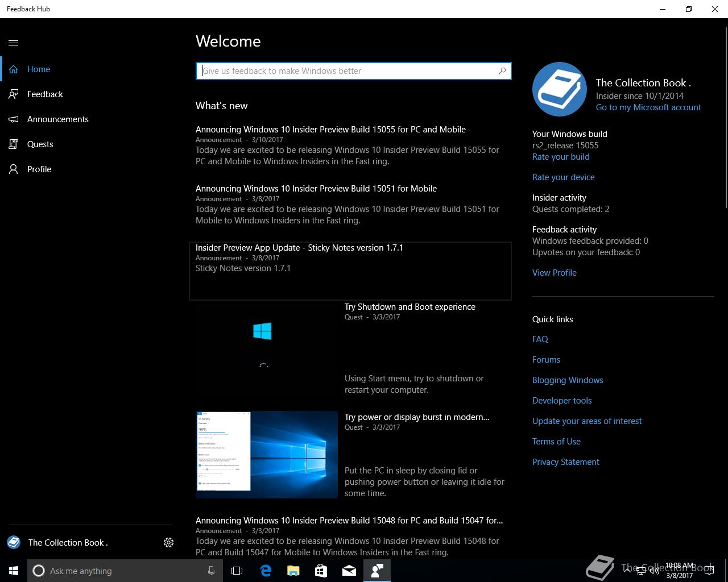728x582 pixels.
Task: Open the Store app from taskbar
Action: click(x=321, y=571)
